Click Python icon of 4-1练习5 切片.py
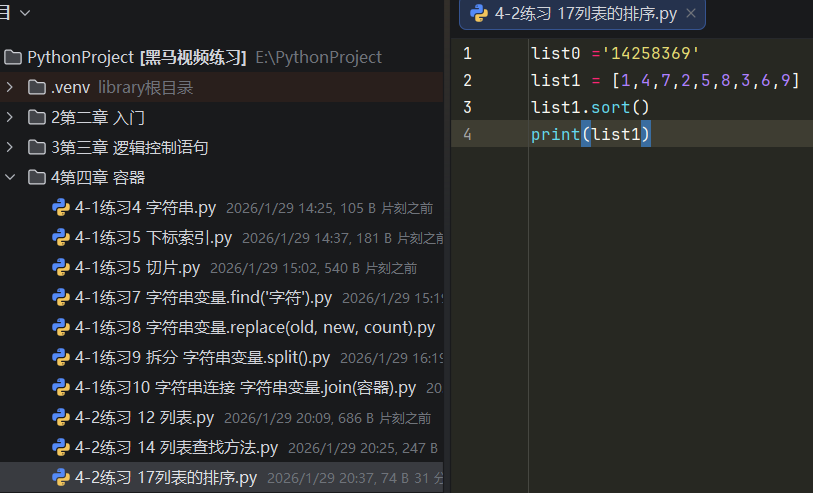813x493 pixels. [61, 267]
